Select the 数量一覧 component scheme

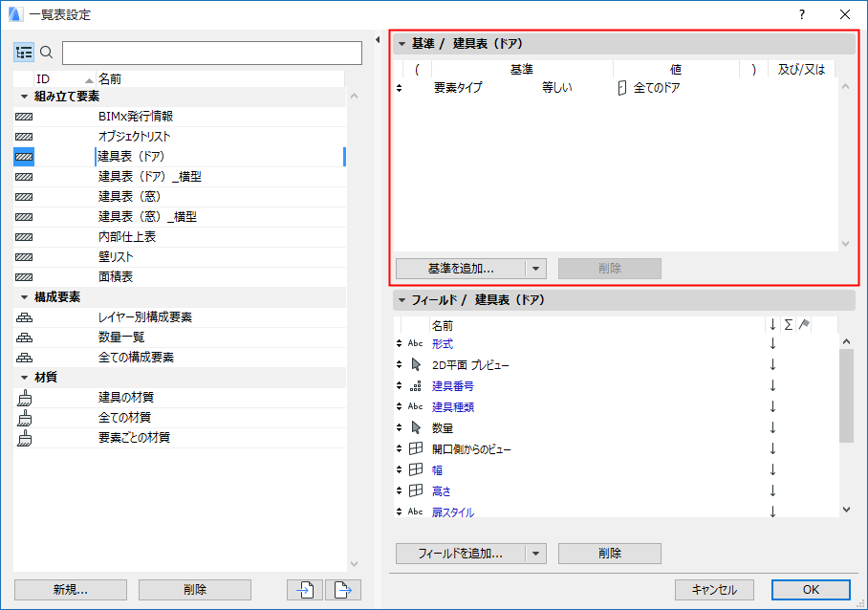coord(180,338)
